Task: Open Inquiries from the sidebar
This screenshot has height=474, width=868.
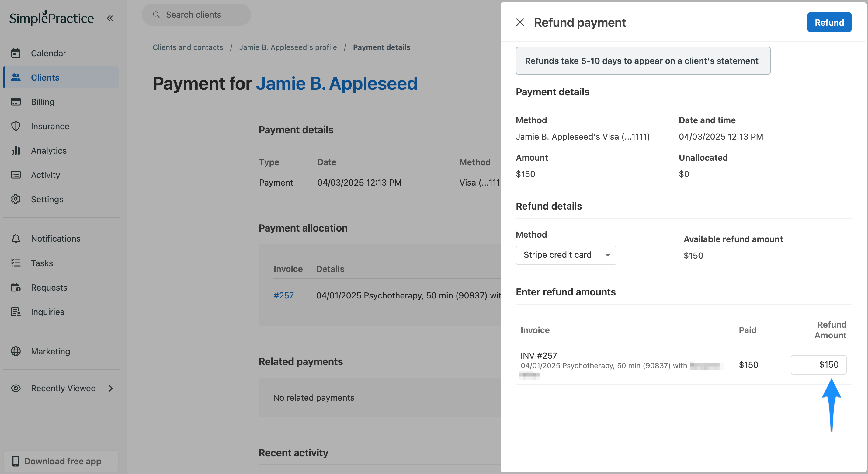Action: (61, 312)
